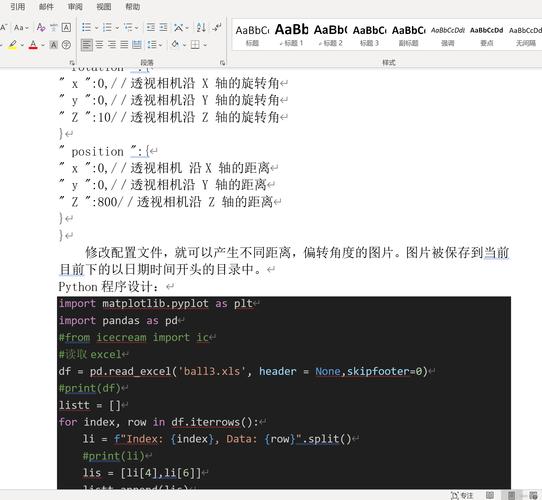Screen dimensions: 542x500
Task: Justify the paragraph text
Action: click(124, 45)
